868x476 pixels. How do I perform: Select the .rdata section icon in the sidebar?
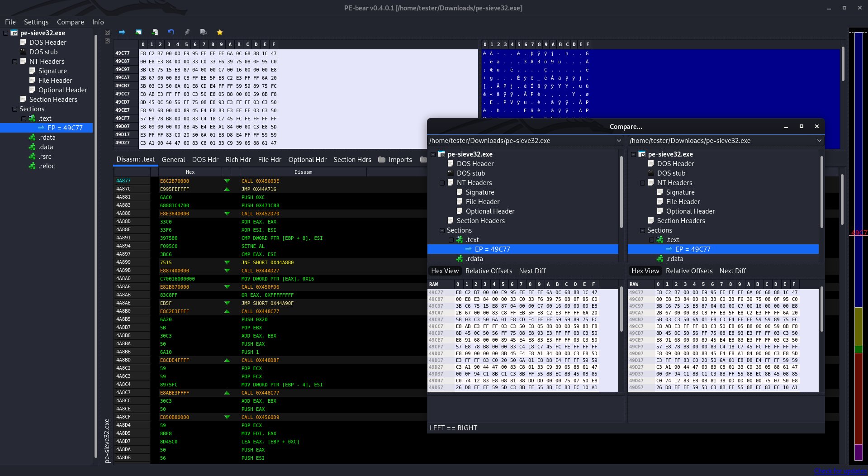(x=32, y=137)
